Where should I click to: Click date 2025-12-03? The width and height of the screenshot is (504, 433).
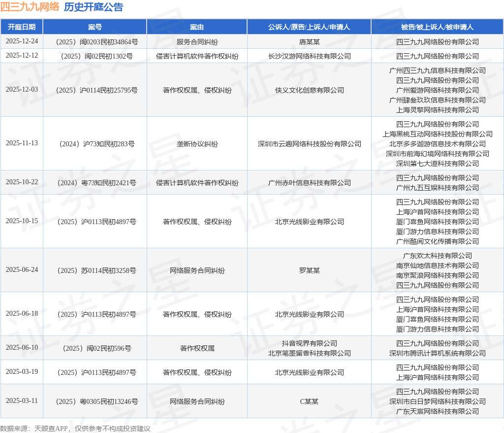point(22,90)
